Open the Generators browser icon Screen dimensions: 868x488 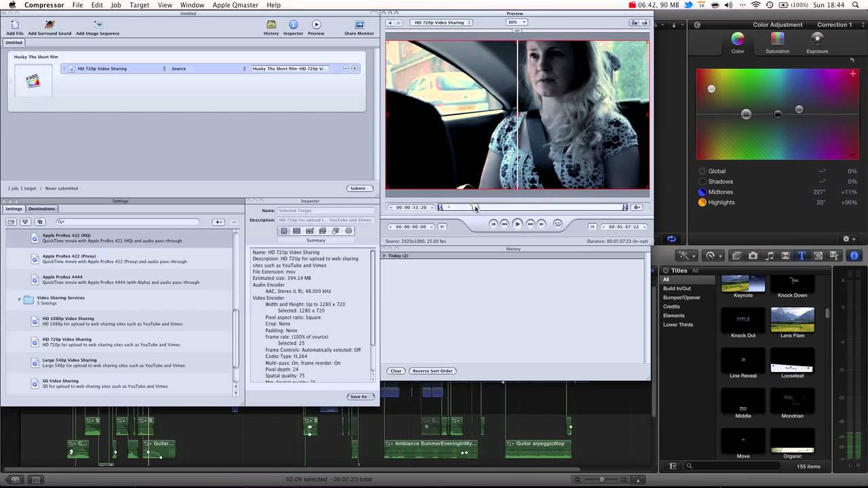tap(818, 256)
